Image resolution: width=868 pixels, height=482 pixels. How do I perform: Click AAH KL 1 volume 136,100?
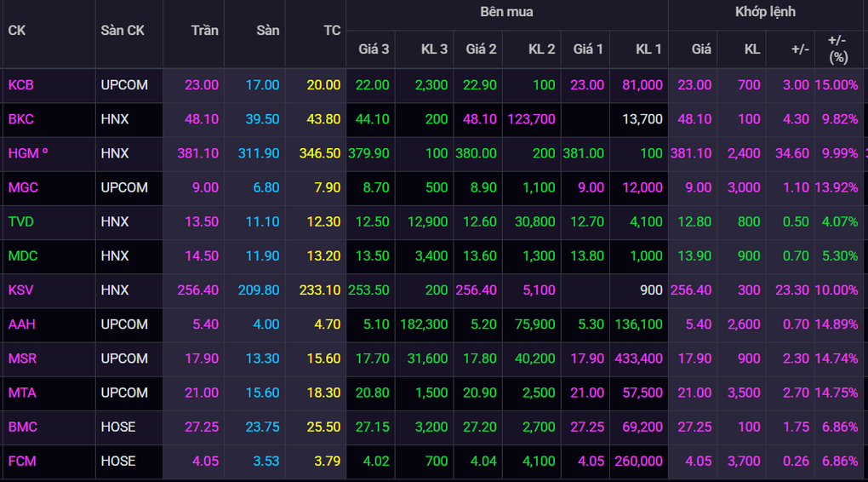[x=639, y=324]
